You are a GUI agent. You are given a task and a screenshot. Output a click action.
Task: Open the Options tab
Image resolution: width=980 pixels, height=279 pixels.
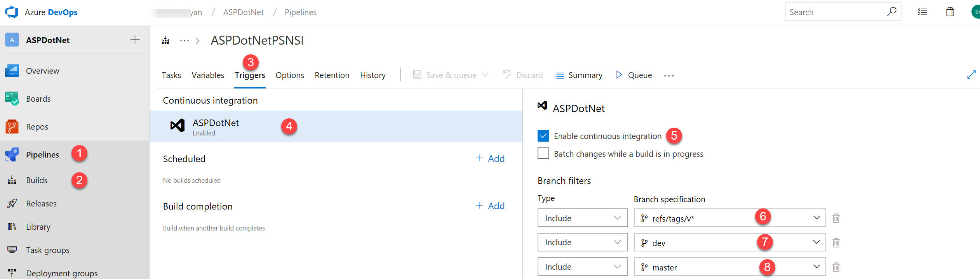click(290, 75)
